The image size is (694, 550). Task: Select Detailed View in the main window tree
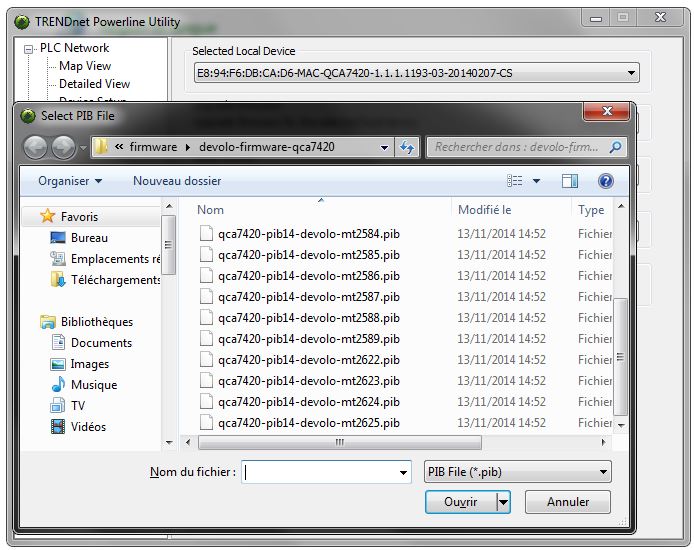coord(94,84)
